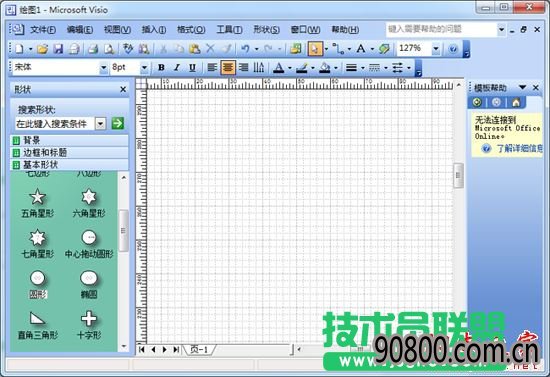Click the toolbar Help question-mark icon
Screen dimensions: 550x377
453,49
